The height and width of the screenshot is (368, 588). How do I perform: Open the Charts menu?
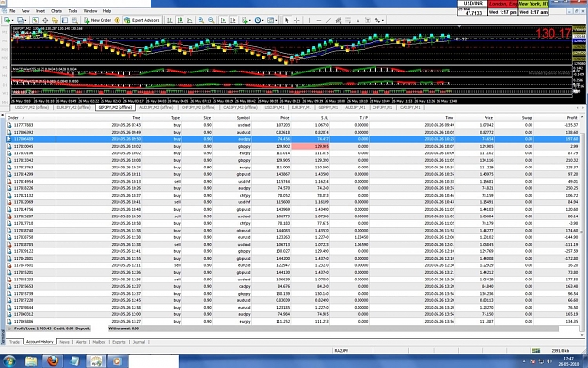click(x=56, y=11)
